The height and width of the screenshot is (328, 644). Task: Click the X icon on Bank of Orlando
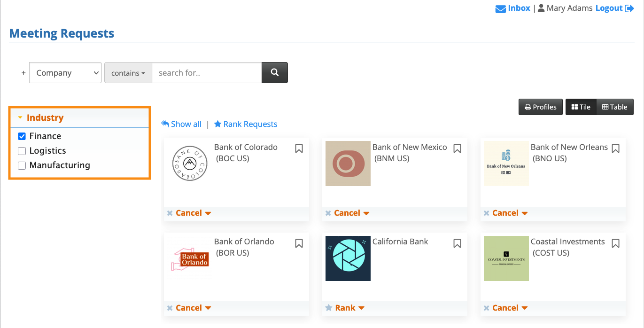pyautogui.click(x=170, y=308)
